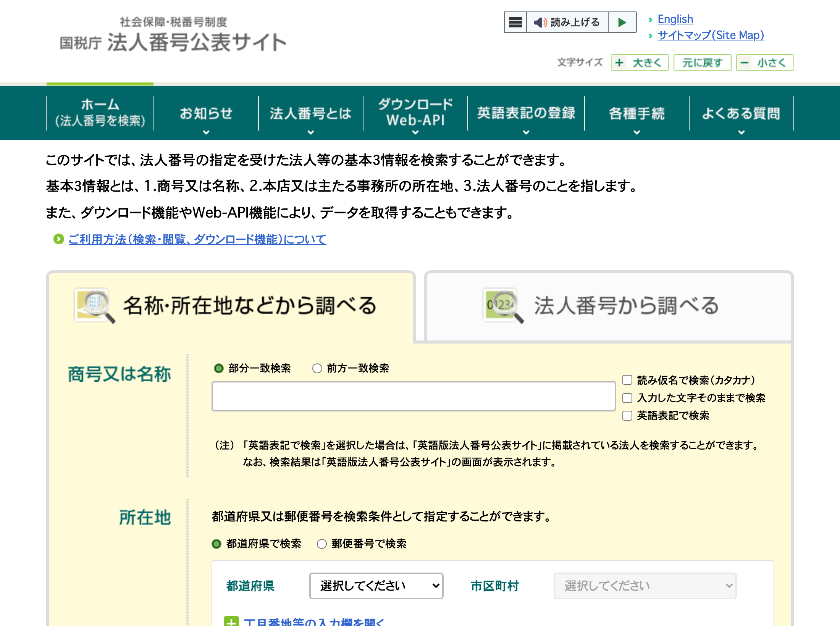Expand the 法人番号とは menu
Screen dimensions: 840x626
[310, 113]
